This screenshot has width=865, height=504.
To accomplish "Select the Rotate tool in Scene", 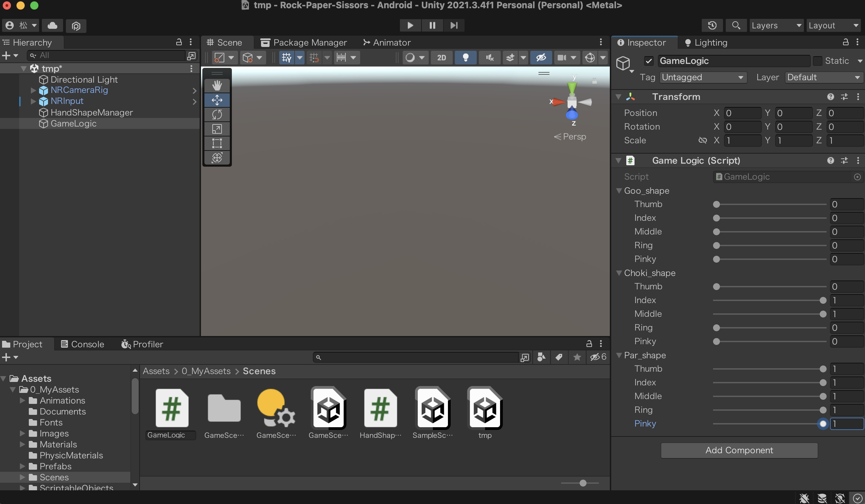I will 217,114.
